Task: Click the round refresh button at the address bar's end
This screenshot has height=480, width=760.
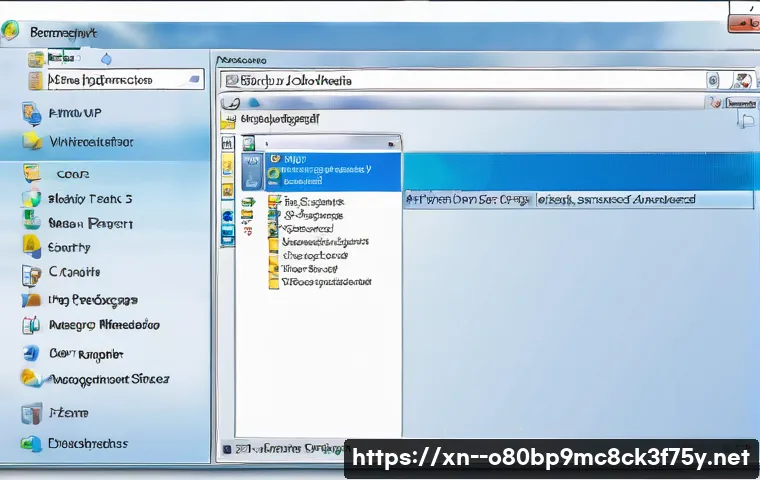Action: [713, 80]
